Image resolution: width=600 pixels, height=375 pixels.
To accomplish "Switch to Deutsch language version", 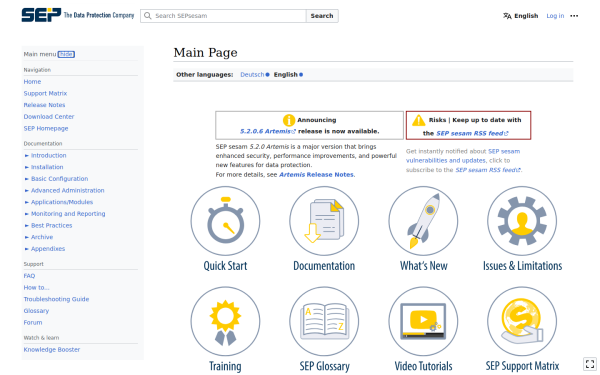I will pos(252,75).
